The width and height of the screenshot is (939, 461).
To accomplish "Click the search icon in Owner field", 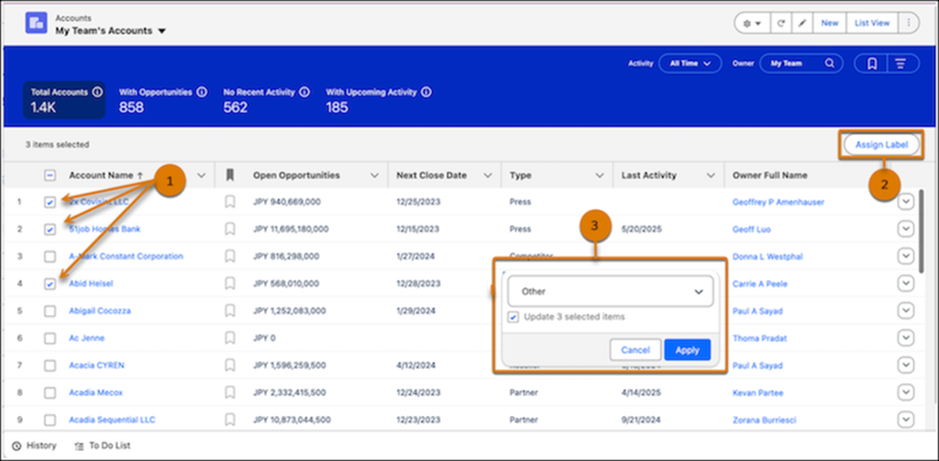I will 829,64.
